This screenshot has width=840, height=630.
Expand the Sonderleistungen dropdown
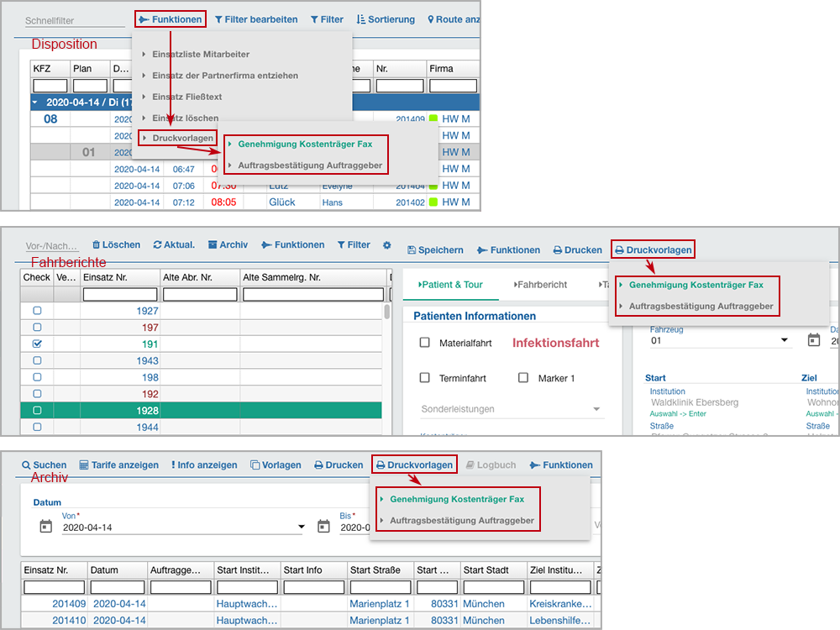[597, 409]
